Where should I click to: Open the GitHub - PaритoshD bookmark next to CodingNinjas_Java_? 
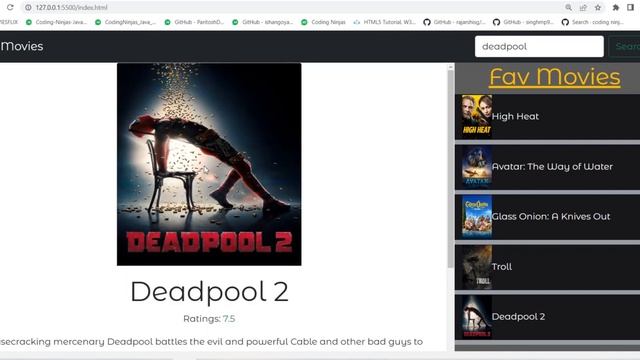click(194, 22)
